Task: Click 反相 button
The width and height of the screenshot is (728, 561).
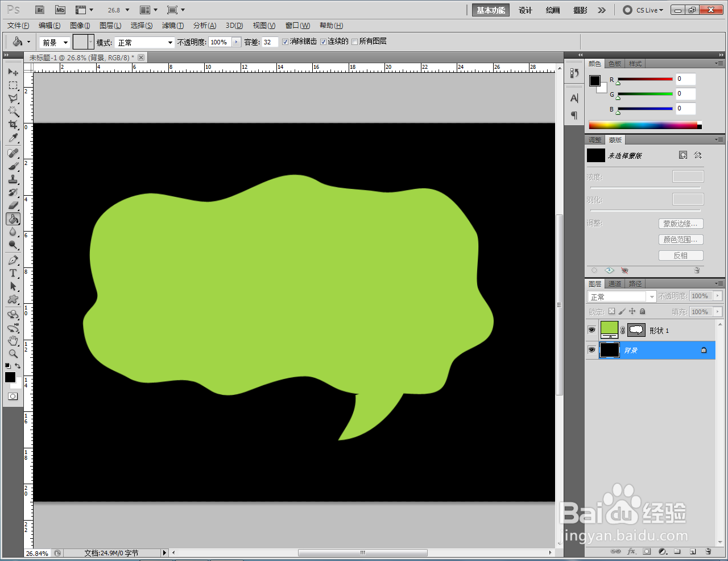Action: (x=681, y=255)
